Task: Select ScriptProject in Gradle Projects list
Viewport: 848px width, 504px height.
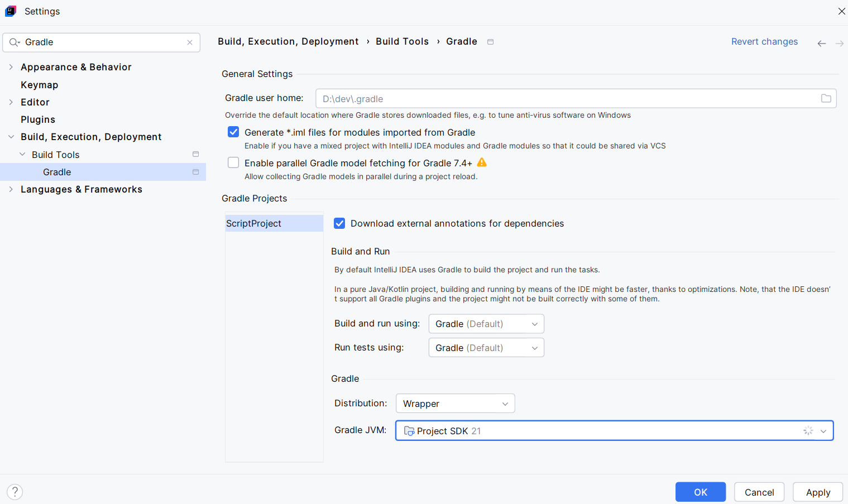Action: pos(274,223)
